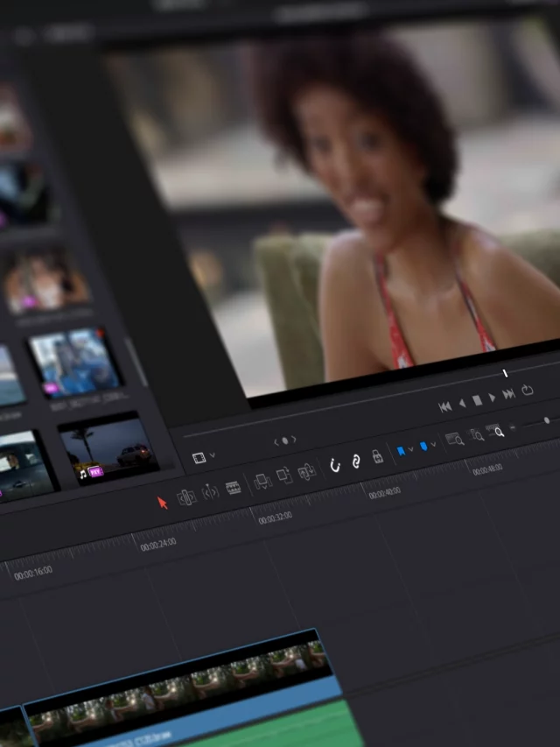Screen dimensions: 560x747
Task: Toggle the Position Lock padlock icon
Action: [x=377, y=456]
